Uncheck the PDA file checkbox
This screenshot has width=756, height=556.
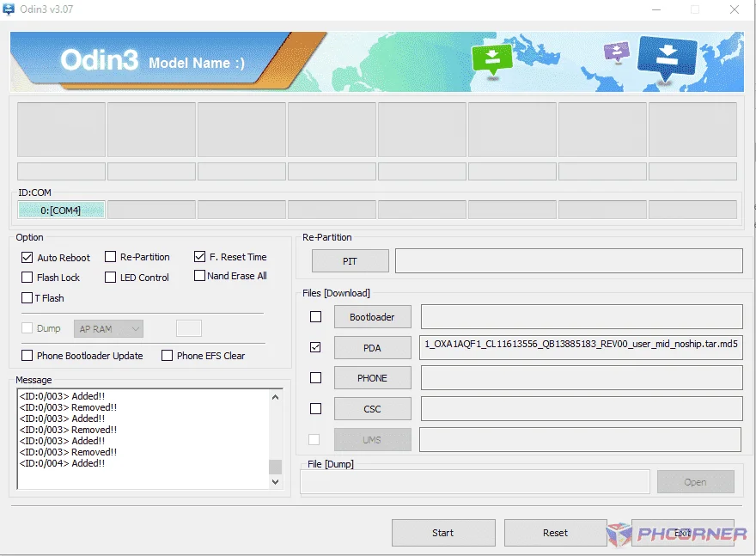[x=315, y=347]
